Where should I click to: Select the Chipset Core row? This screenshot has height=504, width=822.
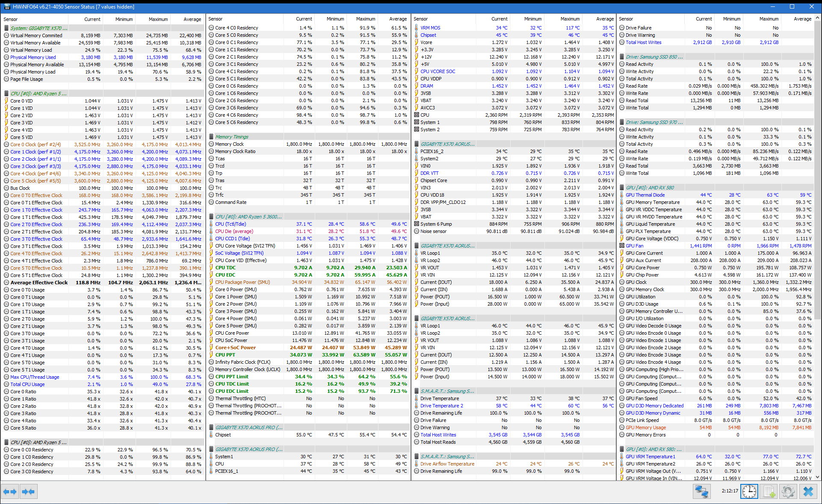pos(514,180)
